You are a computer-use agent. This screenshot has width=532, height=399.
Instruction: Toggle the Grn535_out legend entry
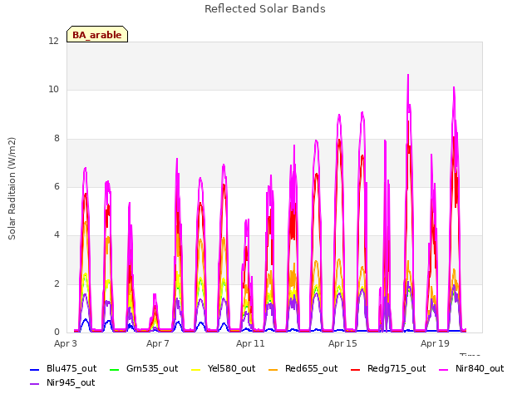pos(144,369)
